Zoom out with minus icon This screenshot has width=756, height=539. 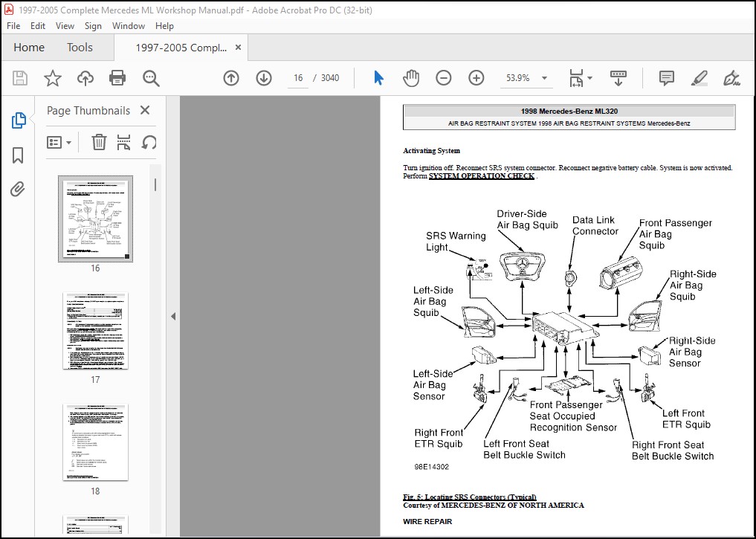pos(444,78)
